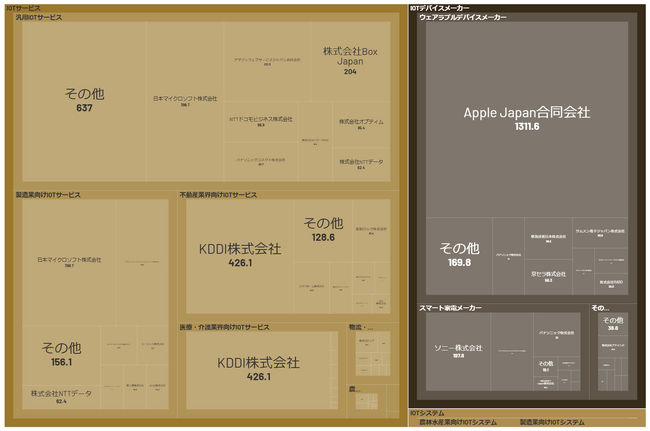
Task: Open the 製造業向けIoTサービス category header
Action: 48,195
